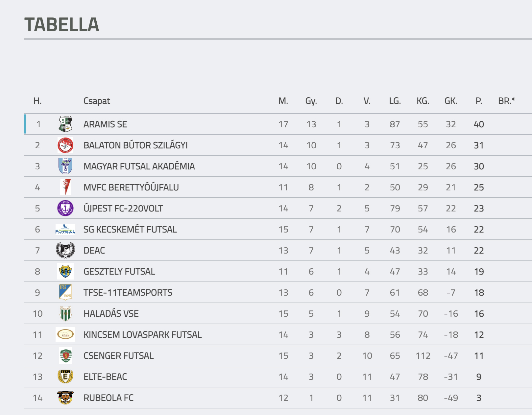Click the 'BR.*' column header

507,101
